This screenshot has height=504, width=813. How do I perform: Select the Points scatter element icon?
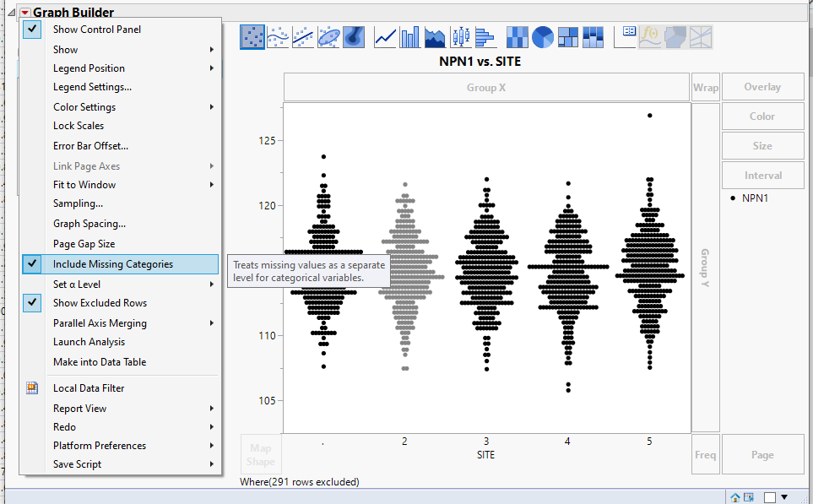pos(252,37)
